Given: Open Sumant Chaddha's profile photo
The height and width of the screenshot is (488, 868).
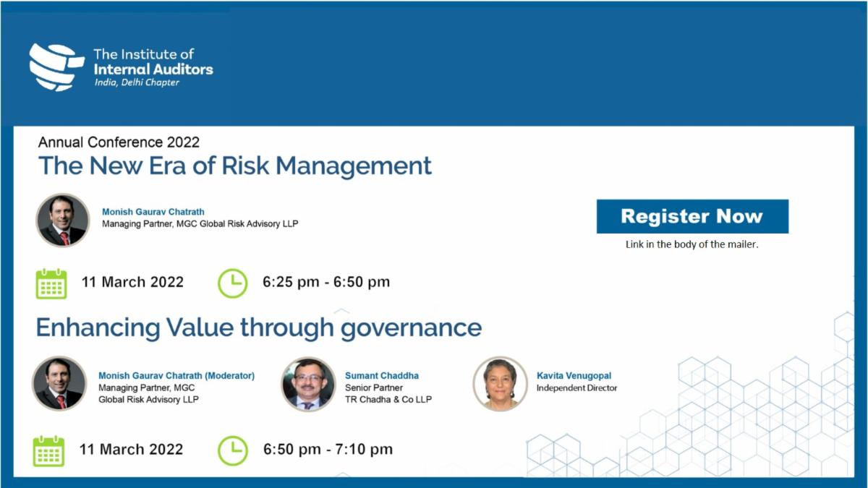Looking at the screenshot, I should [x=309, y=384].
